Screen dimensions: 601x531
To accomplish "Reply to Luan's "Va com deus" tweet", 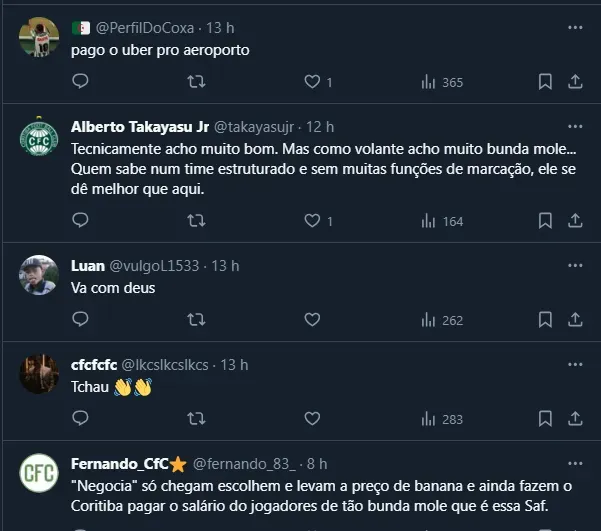I will (80, 320).
